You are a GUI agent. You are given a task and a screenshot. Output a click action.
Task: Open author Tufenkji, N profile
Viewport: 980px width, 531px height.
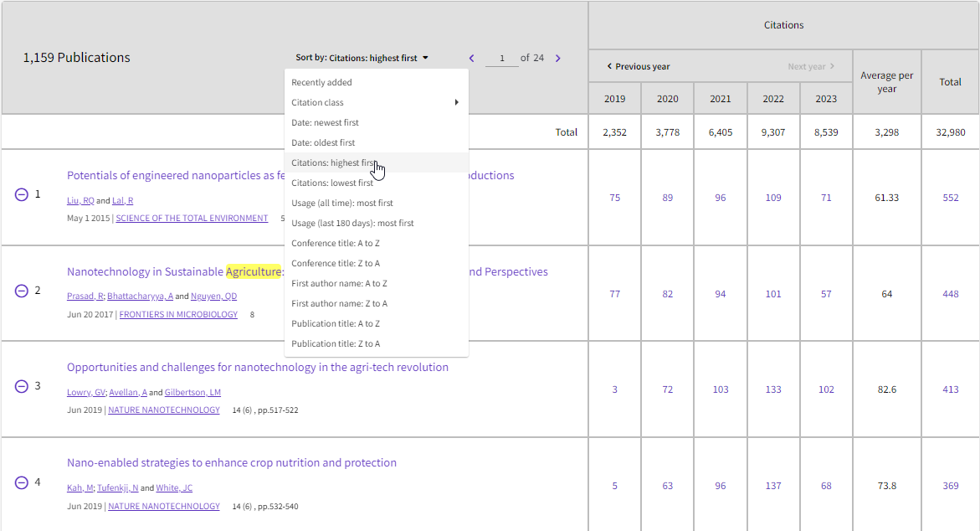pyautogui.click(x=117, y=487)
